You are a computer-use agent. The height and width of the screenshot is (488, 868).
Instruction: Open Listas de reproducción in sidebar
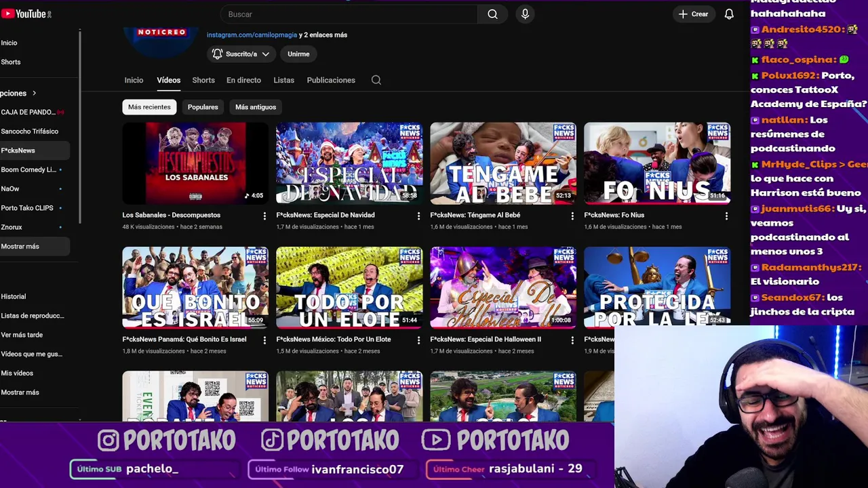point(33,316)
